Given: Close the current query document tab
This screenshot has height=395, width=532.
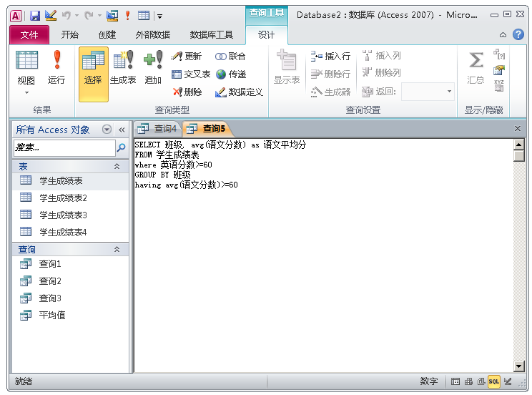Looking at the screenshot, I should coord(518,128).
